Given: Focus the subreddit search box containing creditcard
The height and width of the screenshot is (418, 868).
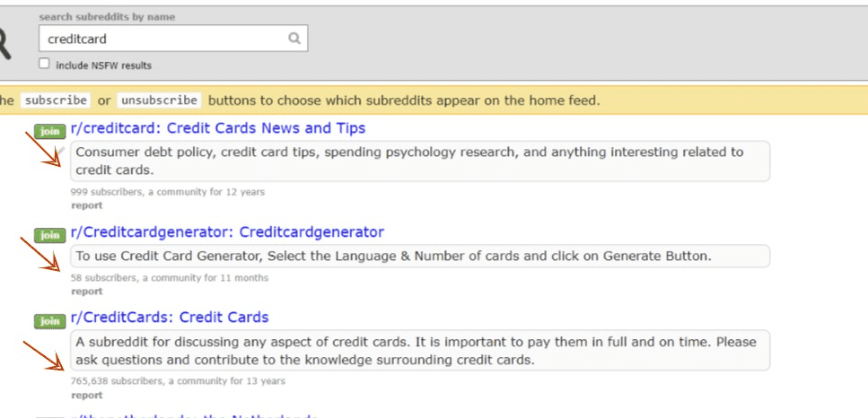Looking at the screenshot, I should click(x=172, y=39).
